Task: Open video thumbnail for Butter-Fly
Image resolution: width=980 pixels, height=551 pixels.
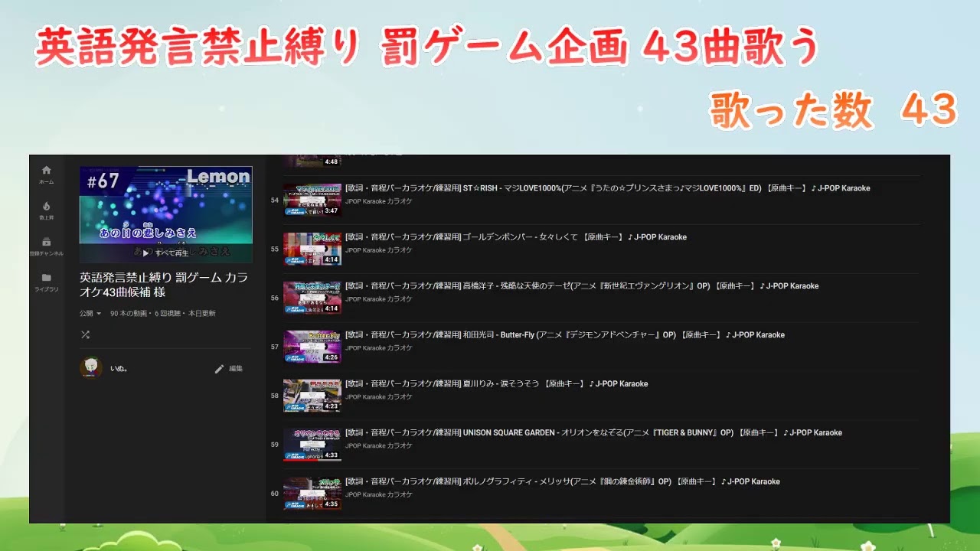Action: [312, 347]
